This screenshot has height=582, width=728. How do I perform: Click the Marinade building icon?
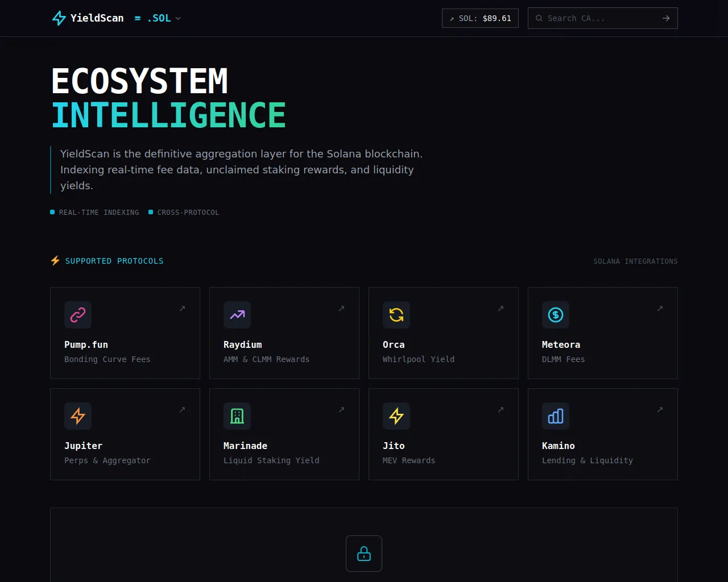point(237,416)
